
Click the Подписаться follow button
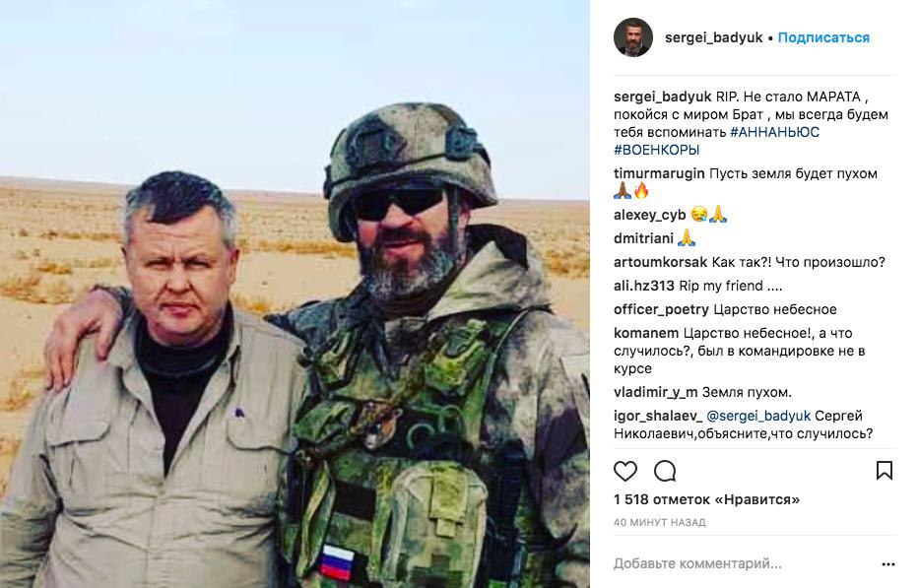coord(823,37)
